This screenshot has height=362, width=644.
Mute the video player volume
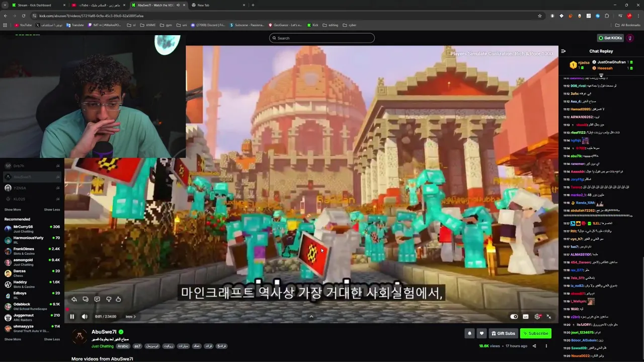coord(85,316)
